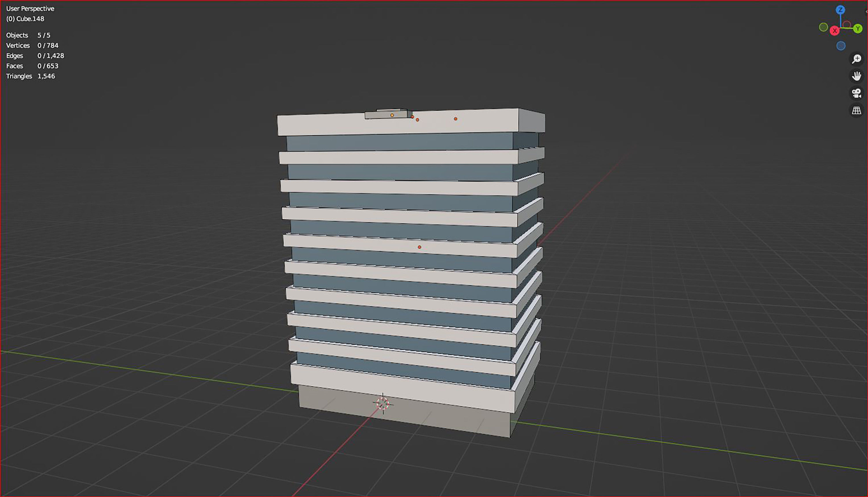This screenshot has width=868, height=497.
Task: Click the Edges count '0 / 1,428'
Action: tap(51, 56)
